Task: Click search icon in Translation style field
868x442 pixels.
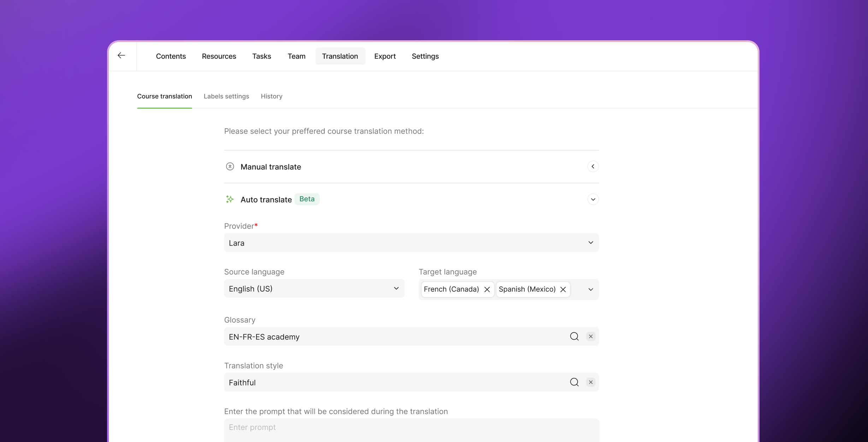Action: (x=574, y=382)
